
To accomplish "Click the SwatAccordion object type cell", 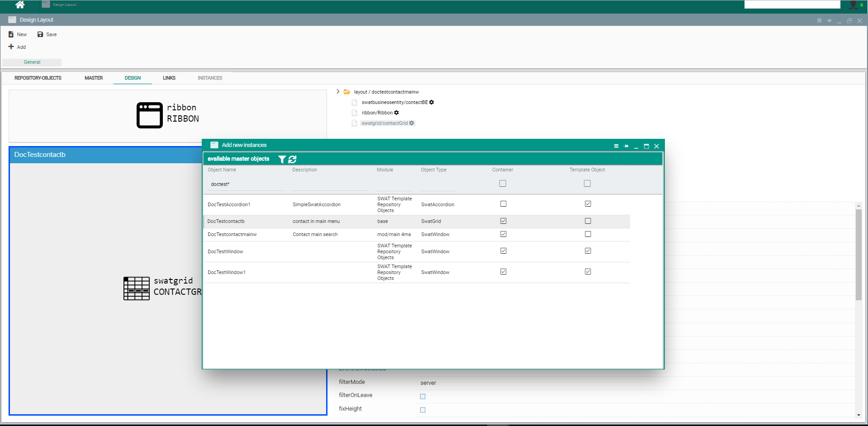I will click(437, 204).
